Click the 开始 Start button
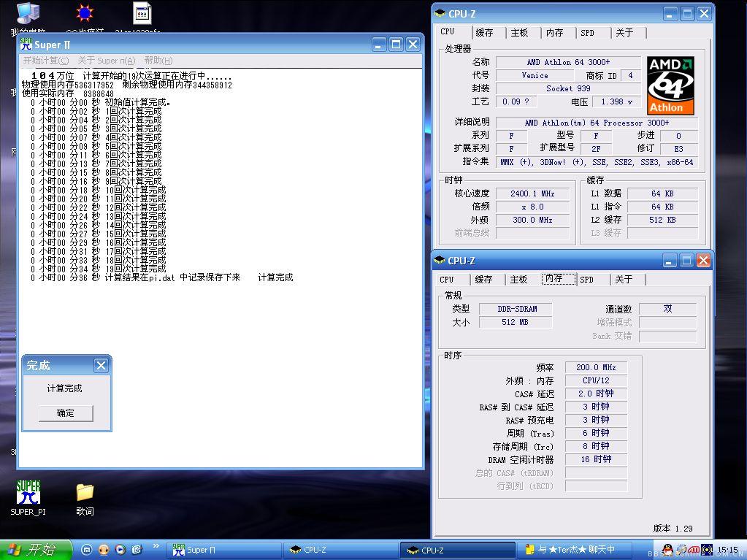This screenshot has height=560, width=747. (35, 550)
